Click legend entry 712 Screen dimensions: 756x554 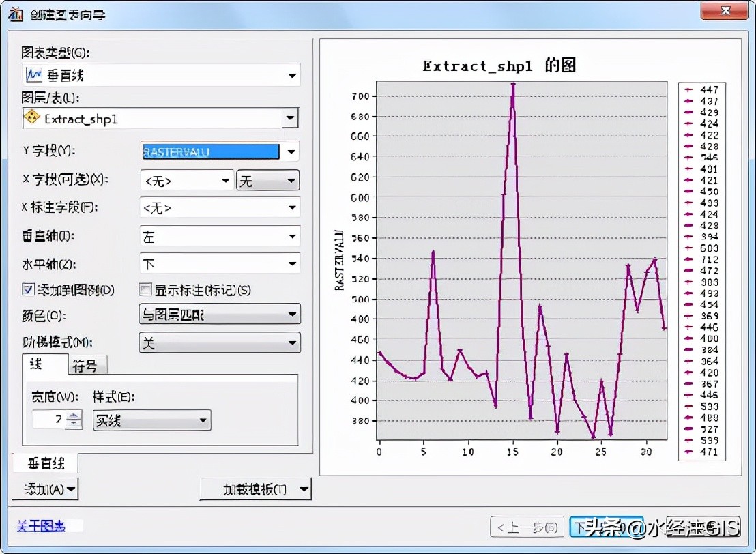point(702,259)
